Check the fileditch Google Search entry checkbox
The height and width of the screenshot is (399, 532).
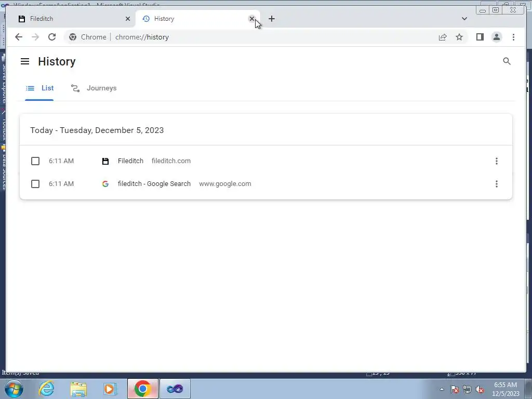click(35, 184)
